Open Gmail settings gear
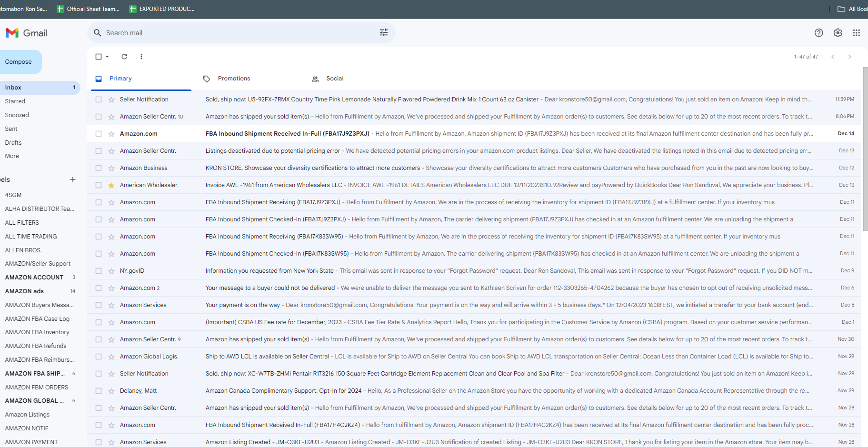 click(838, 32)
